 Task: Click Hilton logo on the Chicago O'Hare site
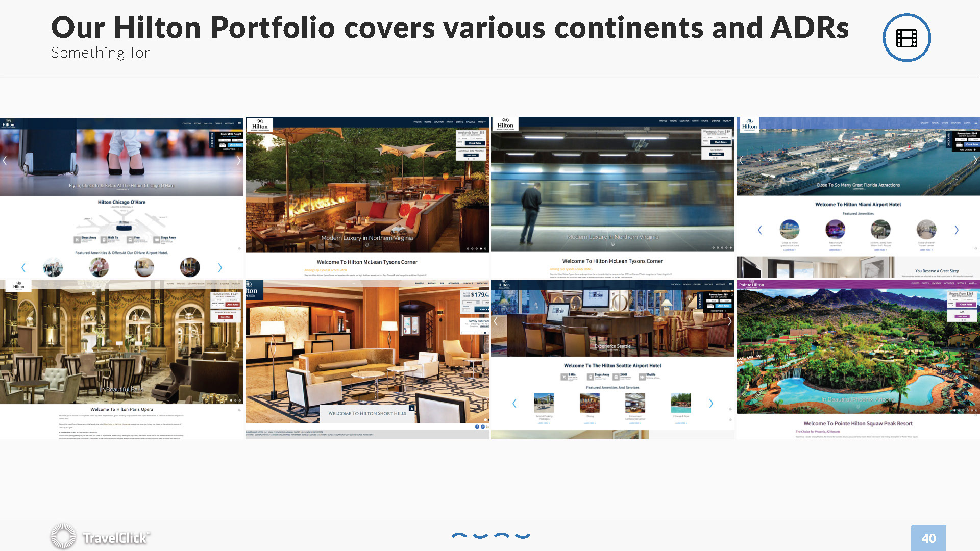[8, 124]
